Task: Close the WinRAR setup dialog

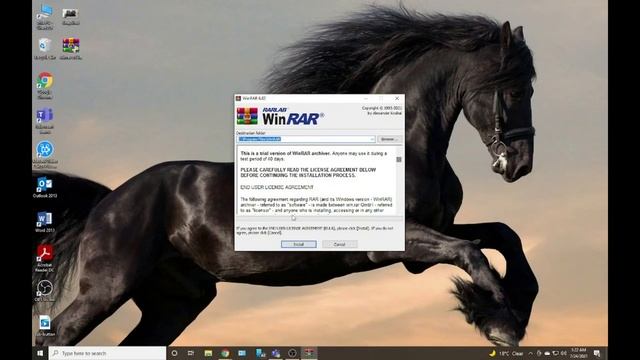Action: pos(397,98)
